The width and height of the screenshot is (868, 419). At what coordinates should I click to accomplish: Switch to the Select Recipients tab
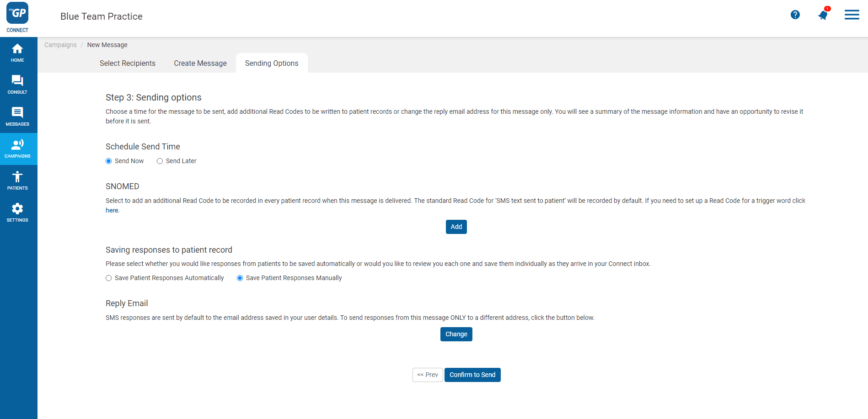coord(128,63)
